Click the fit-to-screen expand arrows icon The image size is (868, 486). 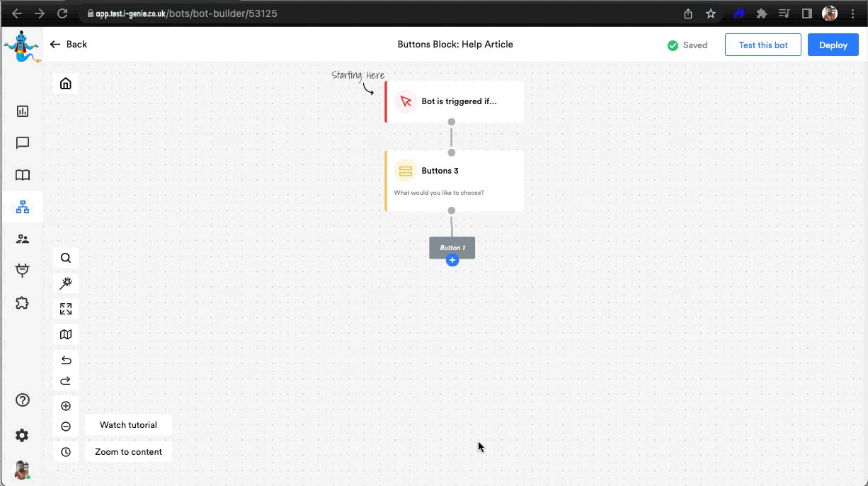pos(66,309)
